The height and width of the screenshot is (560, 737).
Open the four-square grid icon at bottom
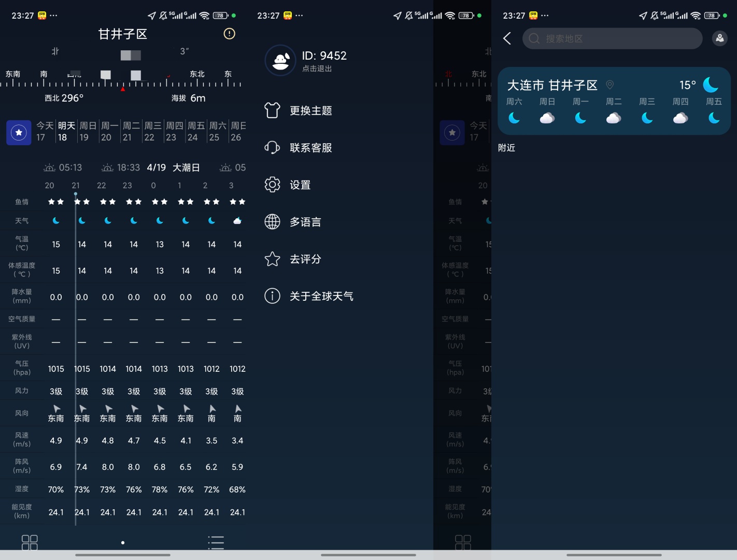[30, 542]
